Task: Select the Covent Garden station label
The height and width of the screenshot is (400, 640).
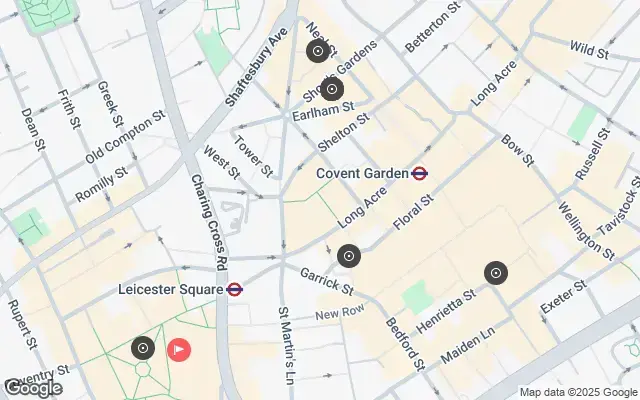Action: [362, 173]
